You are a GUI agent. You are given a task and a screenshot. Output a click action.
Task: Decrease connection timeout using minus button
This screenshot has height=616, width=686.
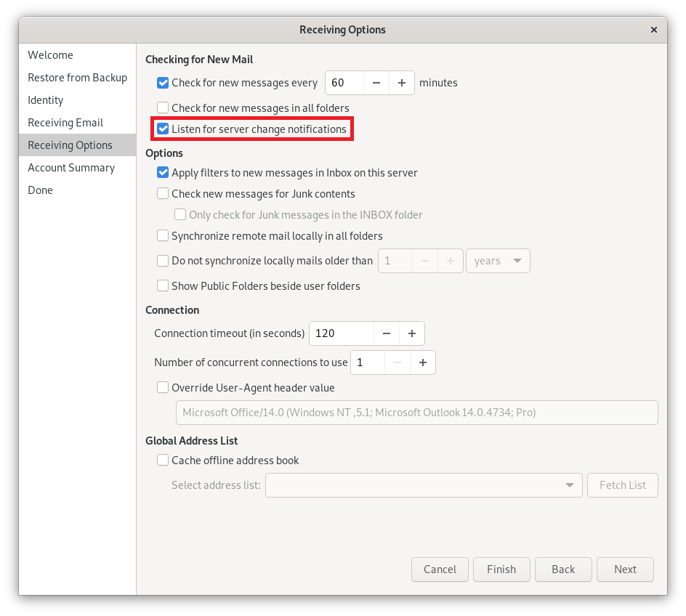point(386,333)
